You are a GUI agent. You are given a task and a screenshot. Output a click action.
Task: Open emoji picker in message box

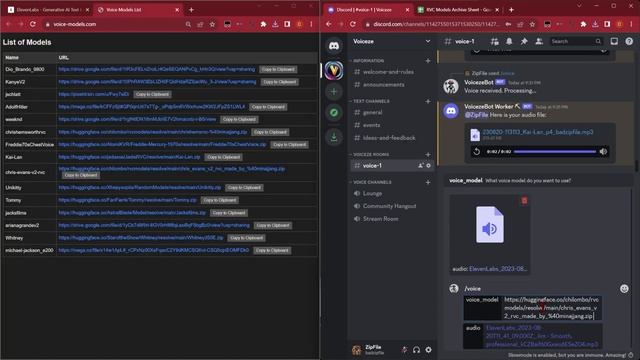pyautogui.click(x=624, y=289)
